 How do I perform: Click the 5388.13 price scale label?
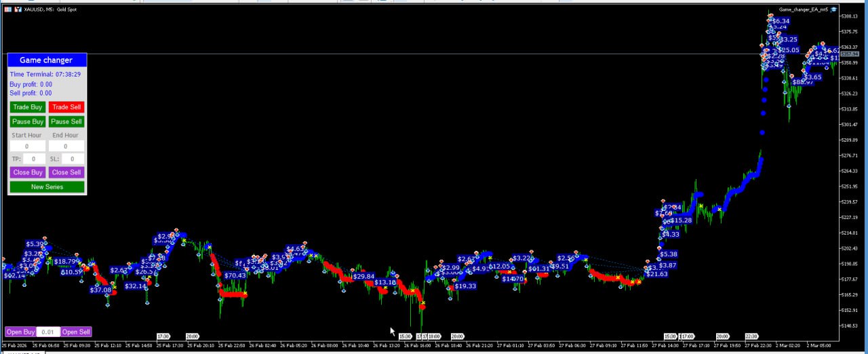(848, 16)
